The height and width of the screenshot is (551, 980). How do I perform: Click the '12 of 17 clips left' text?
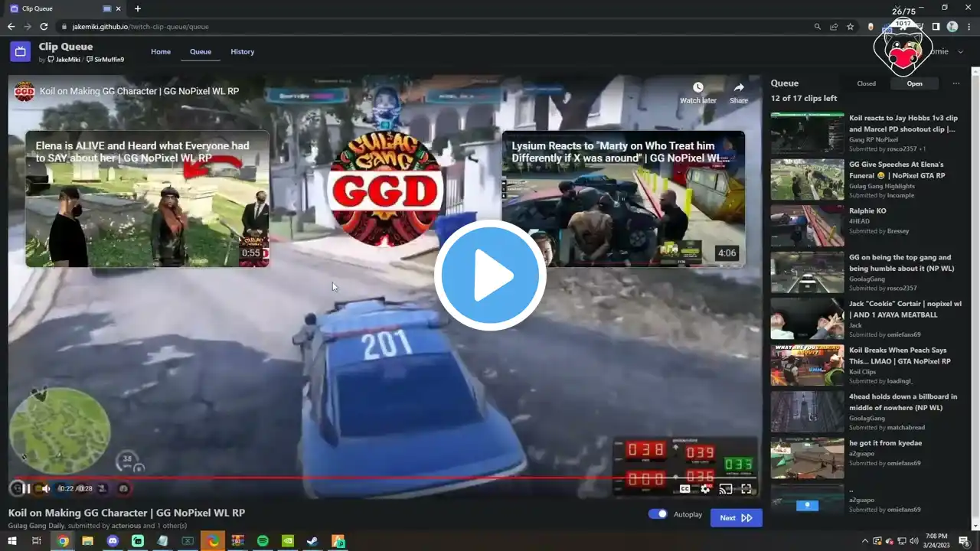pos(804,99)
